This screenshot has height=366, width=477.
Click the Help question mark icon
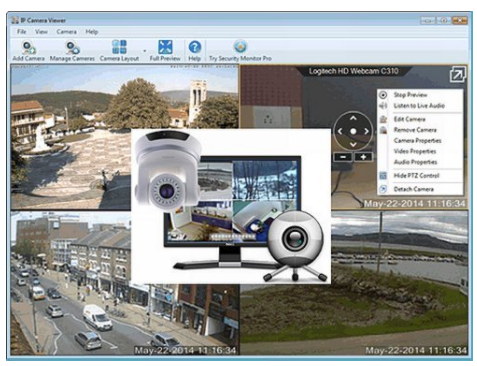pyautogui.click(x=195, y=47)
